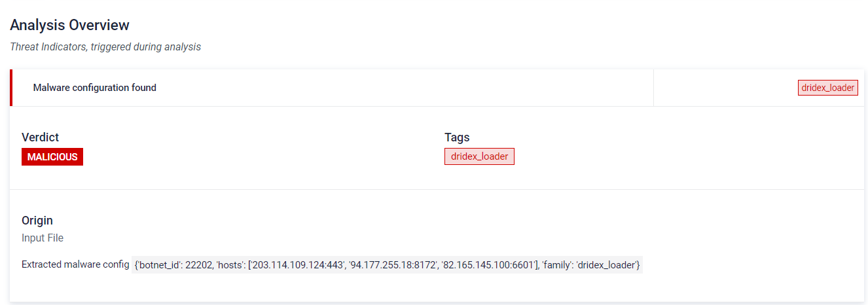Click the Tags section heading
This screenshot has width=868, height=305.
coord(457,137)
